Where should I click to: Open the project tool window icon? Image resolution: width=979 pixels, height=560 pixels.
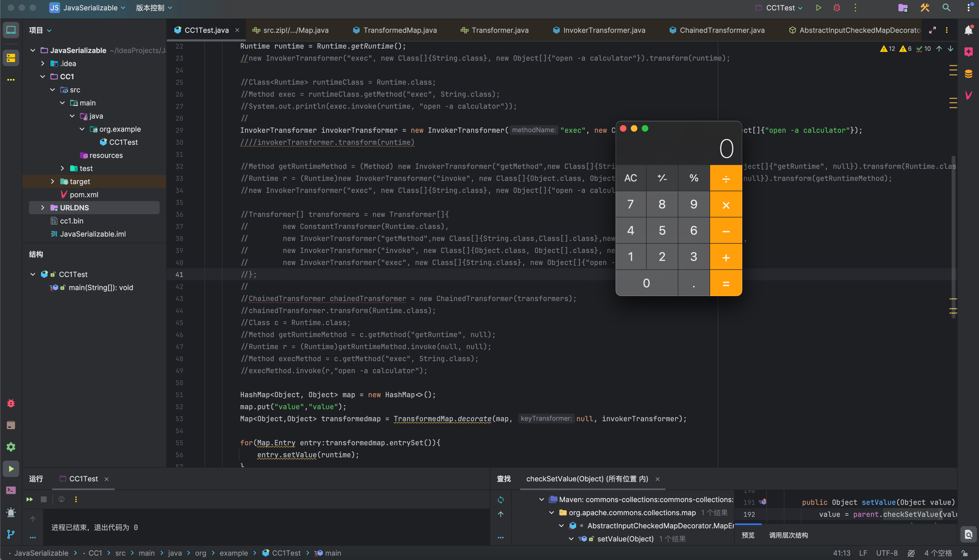tap(11, 30)
